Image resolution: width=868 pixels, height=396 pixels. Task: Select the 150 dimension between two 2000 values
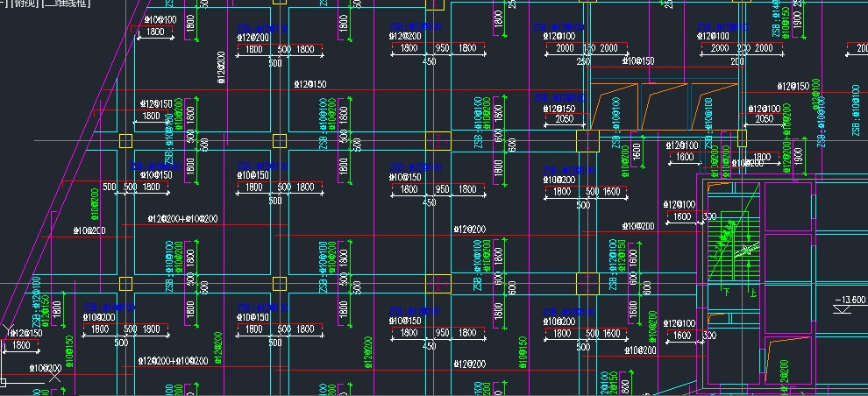click(589, 49)
